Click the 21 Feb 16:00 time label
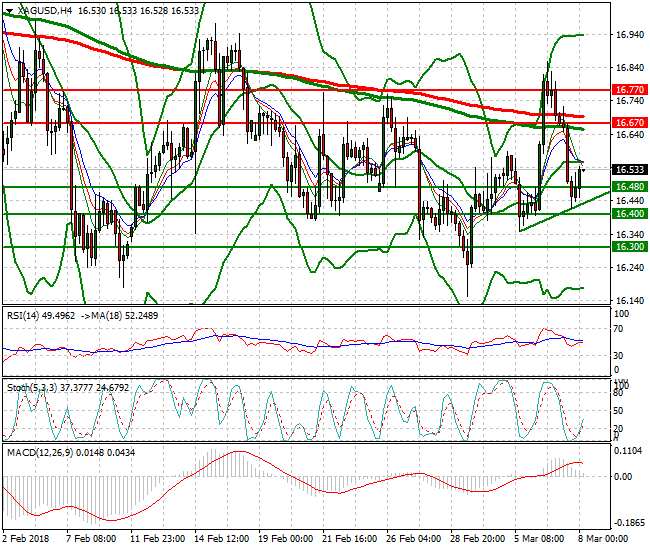The height and width of the screenshot is (550, 650). click(349, 539)
